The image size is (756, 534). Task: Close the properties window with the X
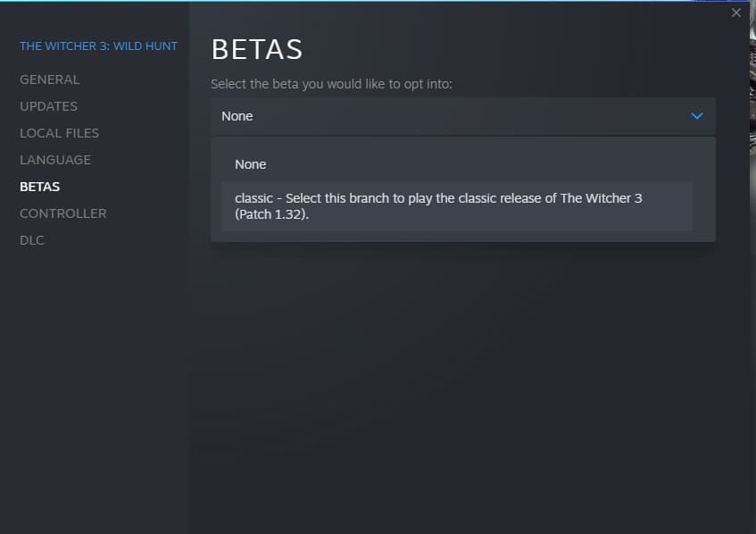pyautogui.click(x=735, y=13)
